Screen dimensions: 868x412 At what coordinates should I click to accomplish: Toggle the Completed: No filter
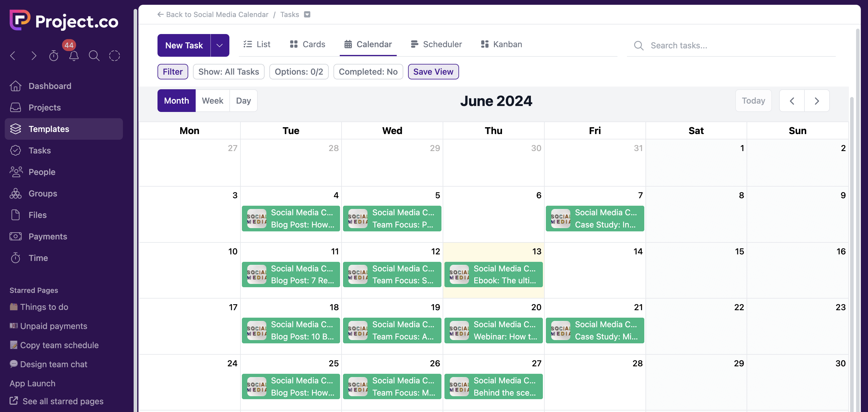click(x=368, y=71)
